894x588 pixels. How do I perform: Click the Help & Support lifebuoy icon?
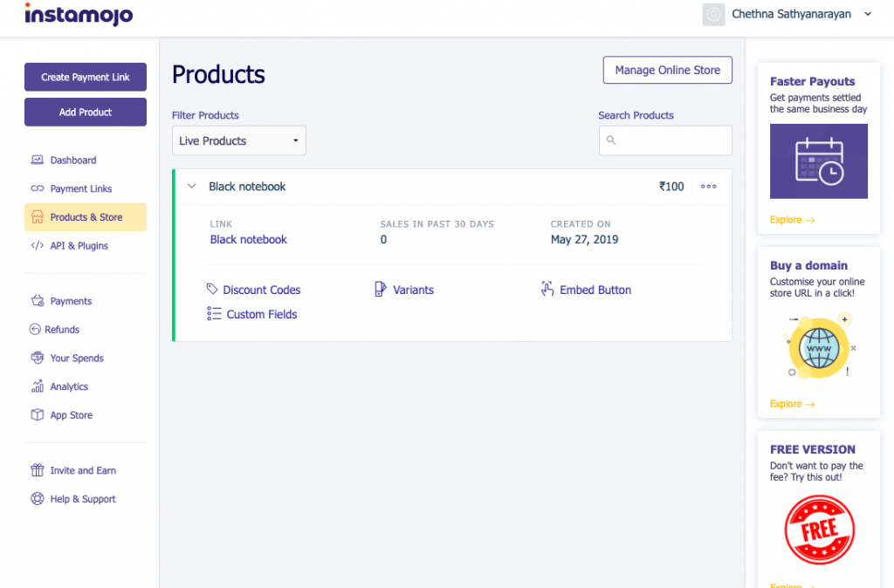point(37,499)
